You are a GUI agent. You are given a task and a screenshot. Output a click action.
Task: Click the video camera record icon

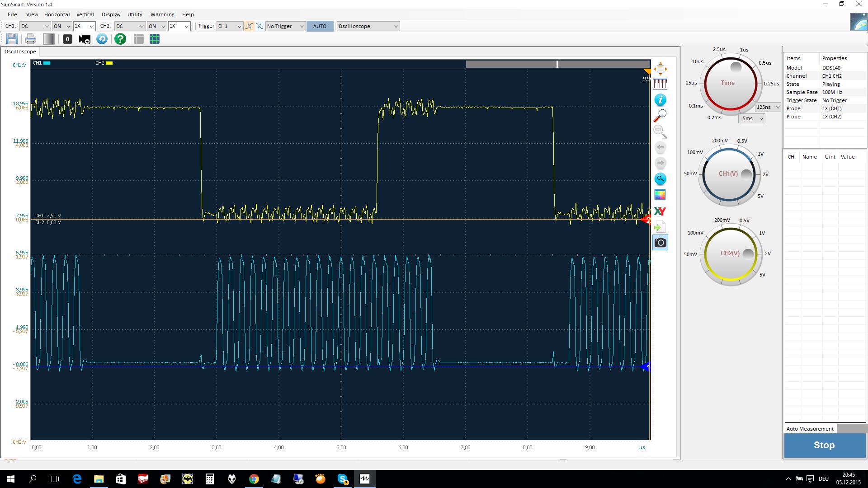pos(85,39)
